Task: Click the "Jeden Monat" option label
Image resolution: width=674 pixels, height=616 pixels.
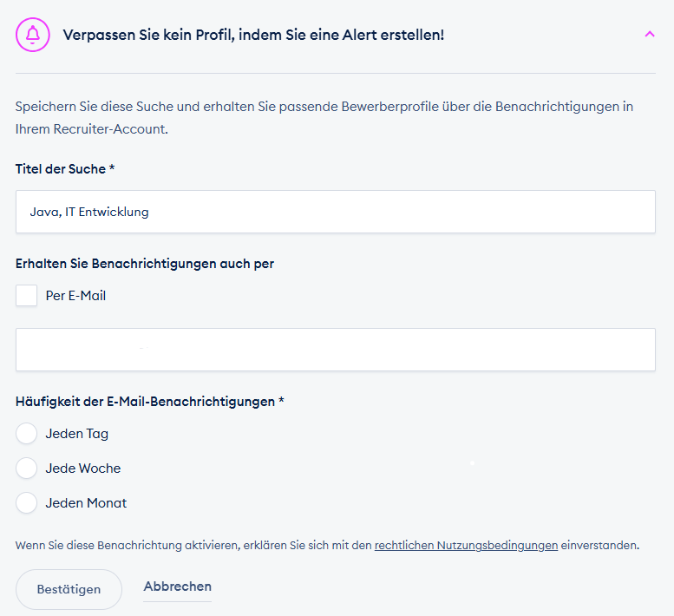Action: [x=86, y=503]
